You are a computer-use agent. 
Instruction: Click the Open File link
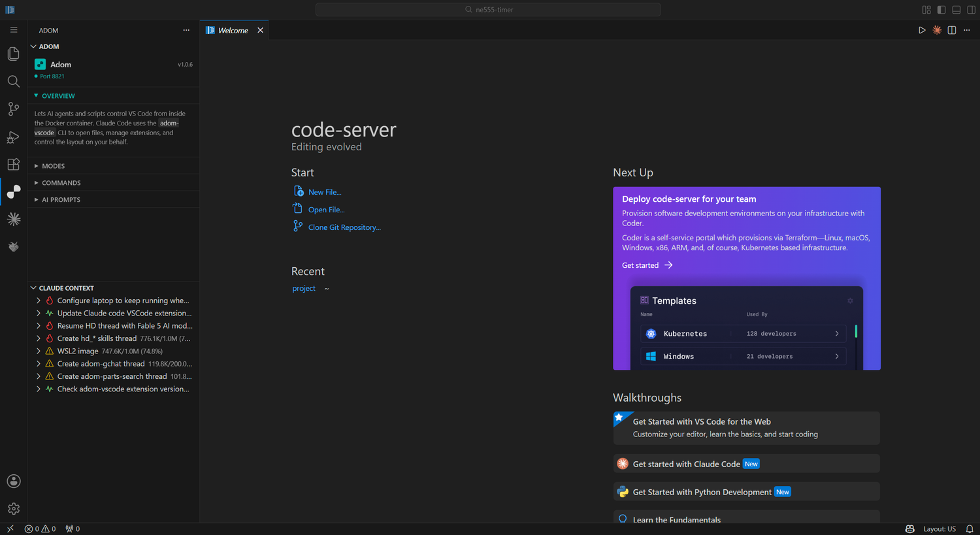click(326, 210)
